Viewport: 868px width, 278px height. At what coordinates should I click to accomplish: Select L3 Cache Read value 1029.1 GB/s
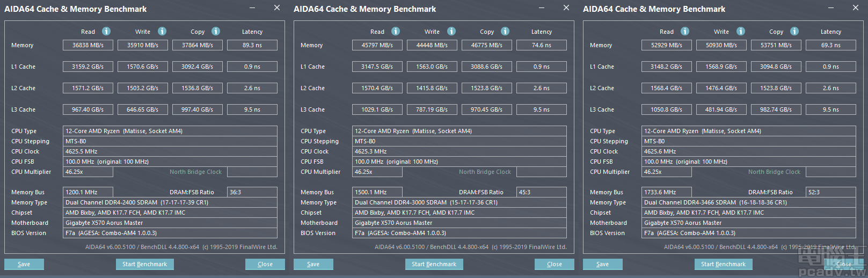pyautogui.click(x=377, y=109)
